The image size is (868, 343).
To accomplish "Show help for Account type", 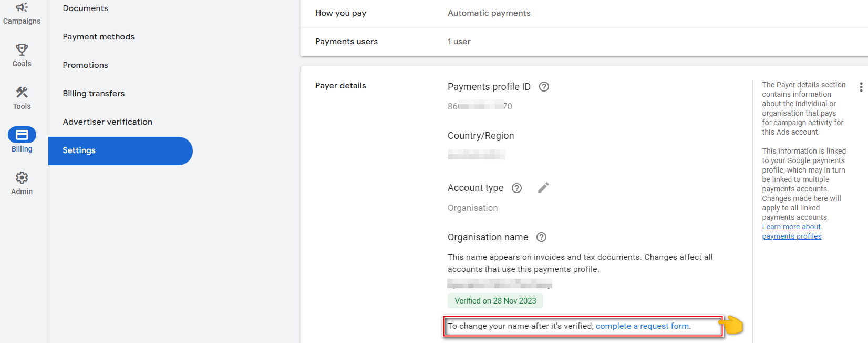I will point(517,188).
